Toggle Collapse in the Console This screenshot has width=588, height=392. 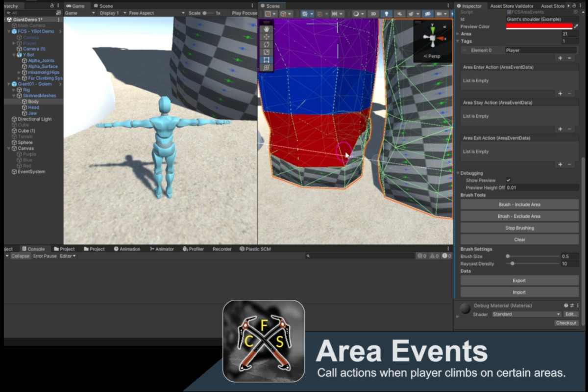pos(20,256)
